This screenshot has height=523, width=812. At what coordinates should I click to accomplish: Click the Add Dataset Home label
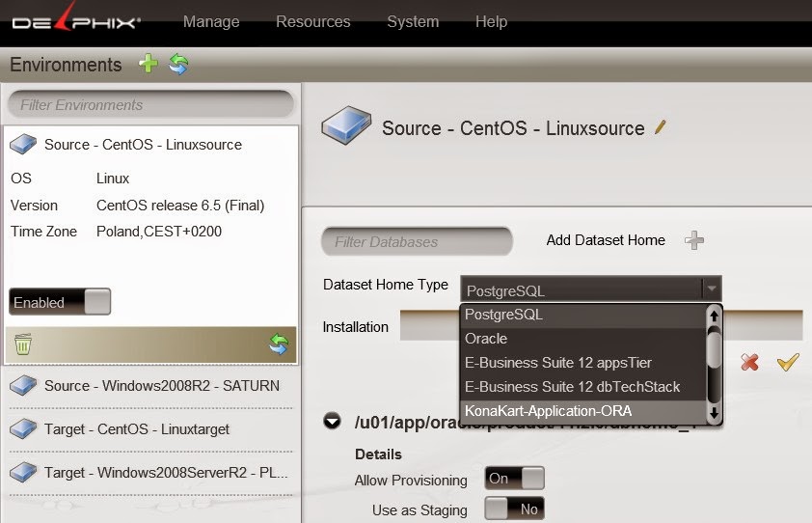[606, 240]
